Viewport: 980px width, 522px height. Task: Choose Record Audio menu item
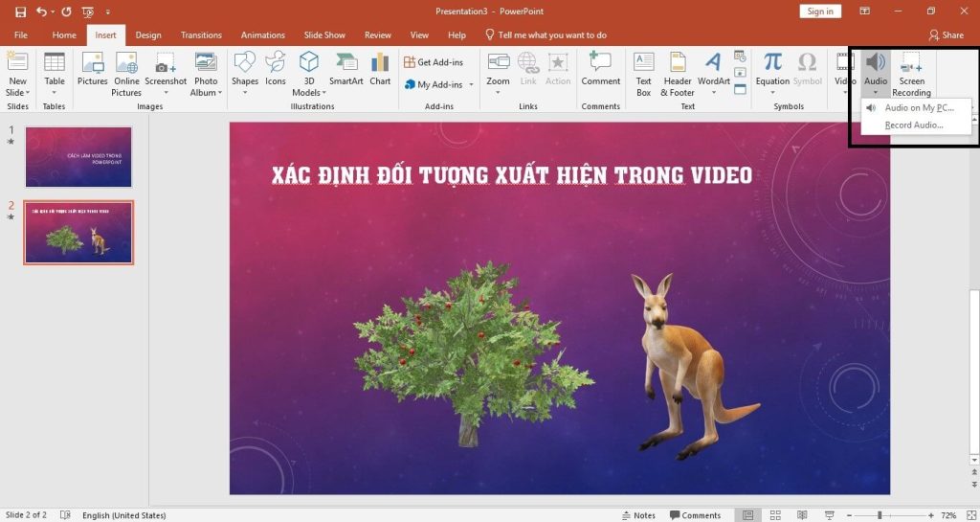tap(916, 125)
